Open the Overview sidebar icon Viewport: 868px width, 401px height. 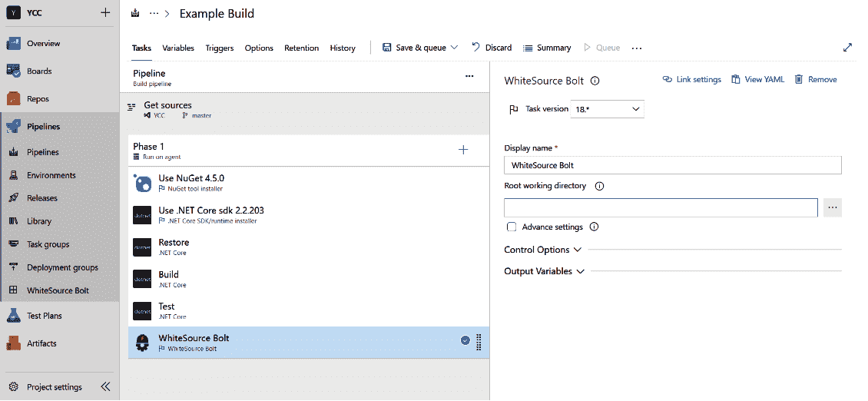pyautogui.click(x=13, y=44)
